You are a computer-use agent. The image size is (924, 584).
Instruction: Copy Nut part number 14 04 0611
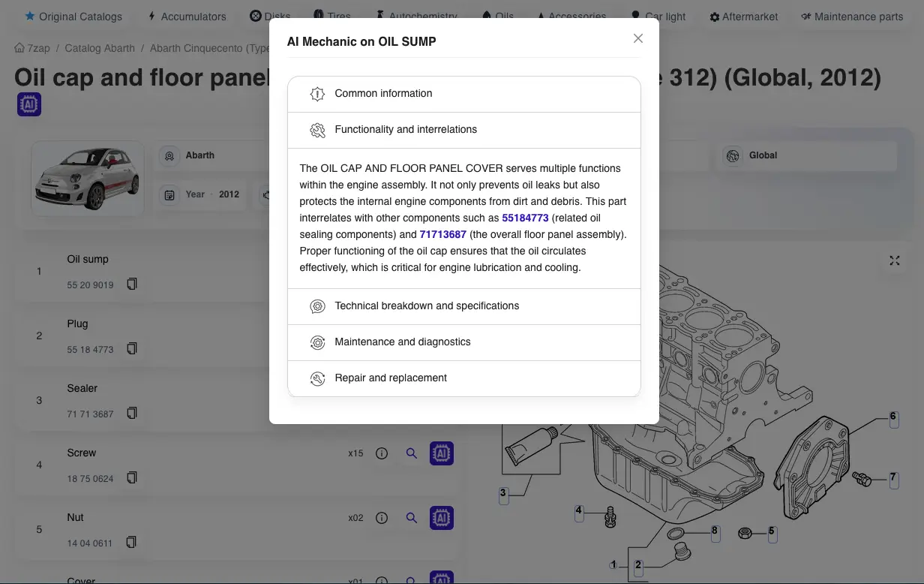132,542
